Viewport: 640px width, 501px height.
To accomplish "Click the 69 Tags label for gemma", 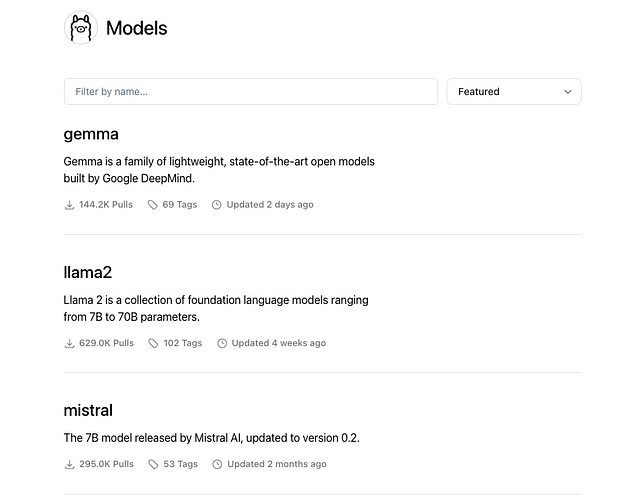I will tap(180, 205).
